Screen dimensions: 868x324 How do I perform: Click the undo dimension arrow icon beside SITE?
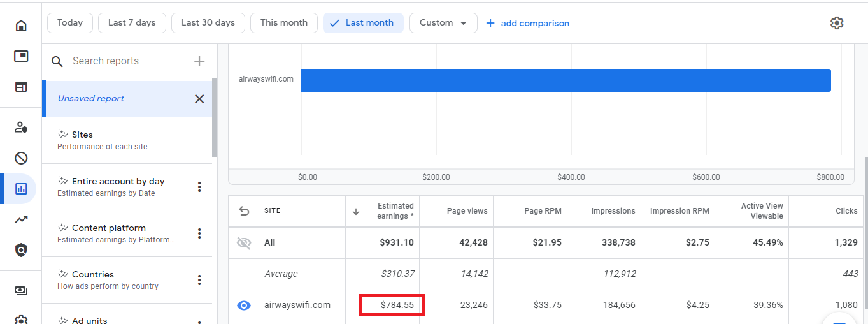click(x=244, y=211)
